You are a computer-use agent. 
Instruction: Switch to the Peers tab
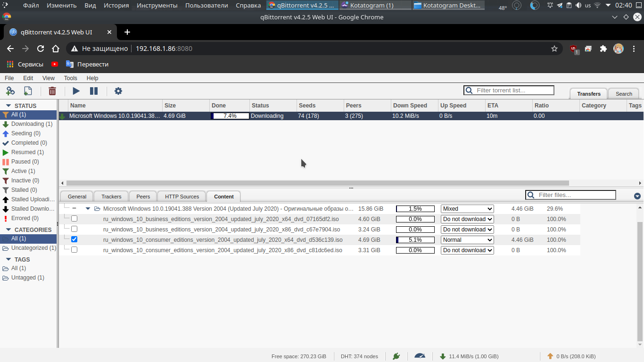pyautogui.click(x=143, y=197)
